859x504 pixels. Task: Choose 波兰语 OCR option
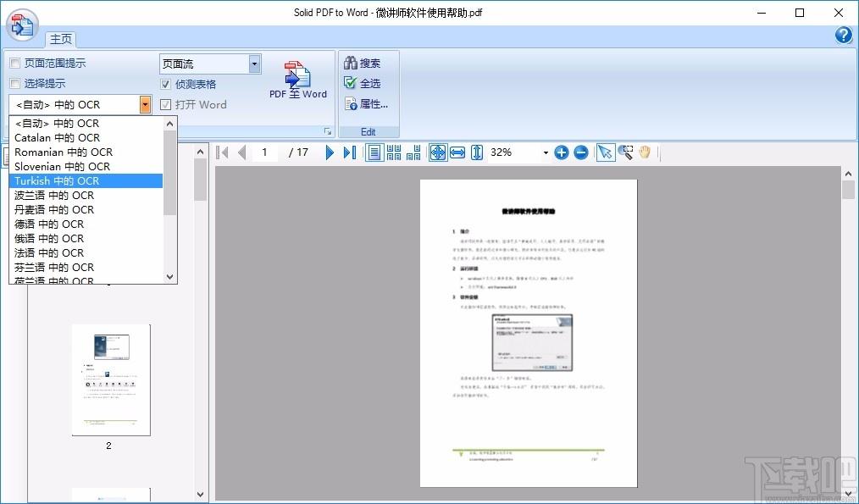86,195
